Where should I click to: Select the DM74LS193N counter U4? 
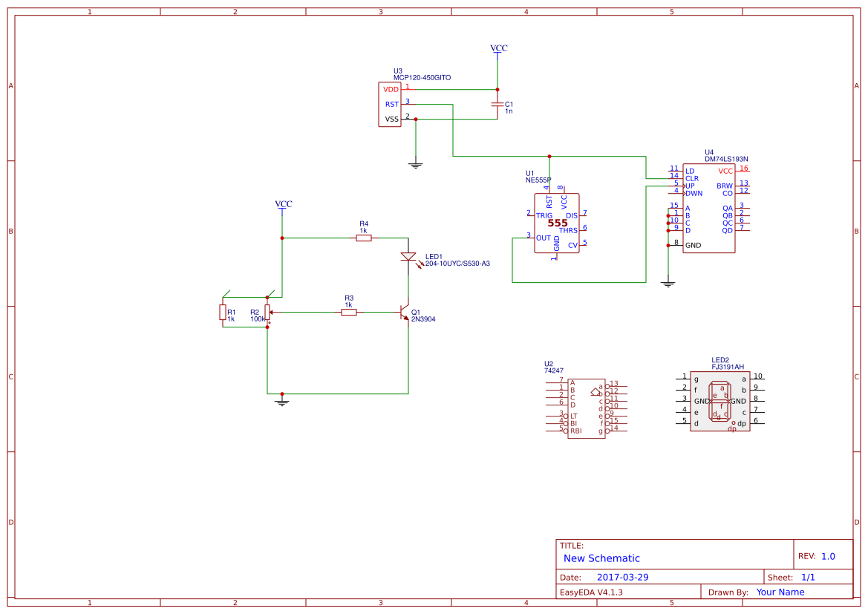pyautogui.click(x=708, y=208)
